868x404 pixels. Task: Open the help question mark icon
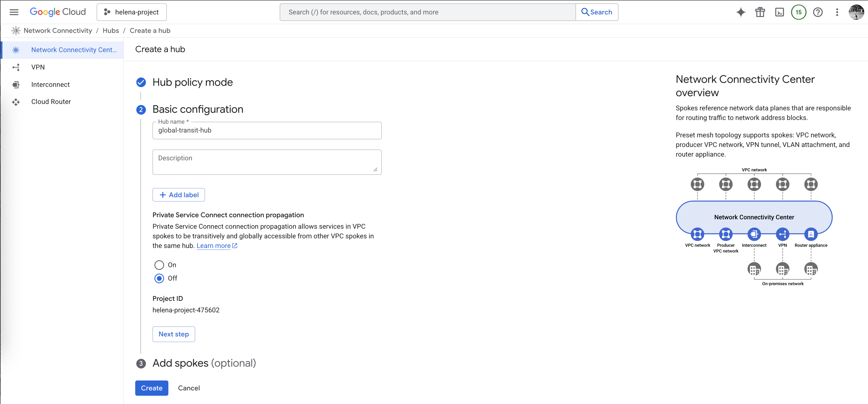[x=818, y=12]
